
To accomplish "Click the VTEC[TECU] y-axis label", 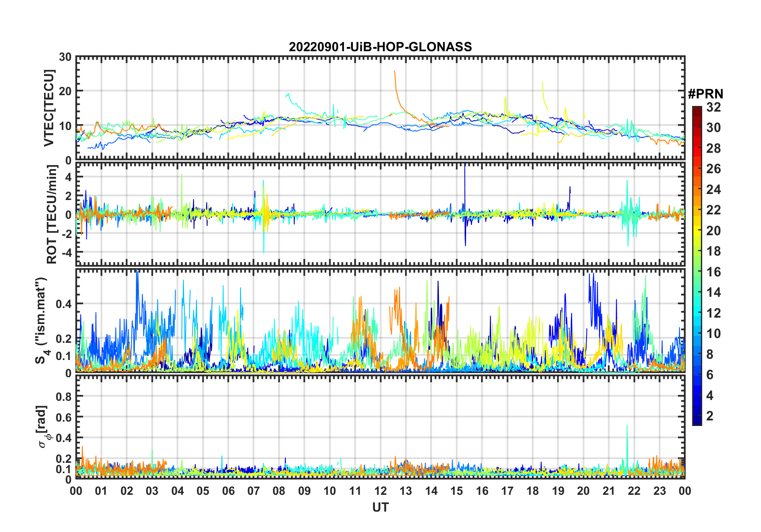I will point(49,108).
